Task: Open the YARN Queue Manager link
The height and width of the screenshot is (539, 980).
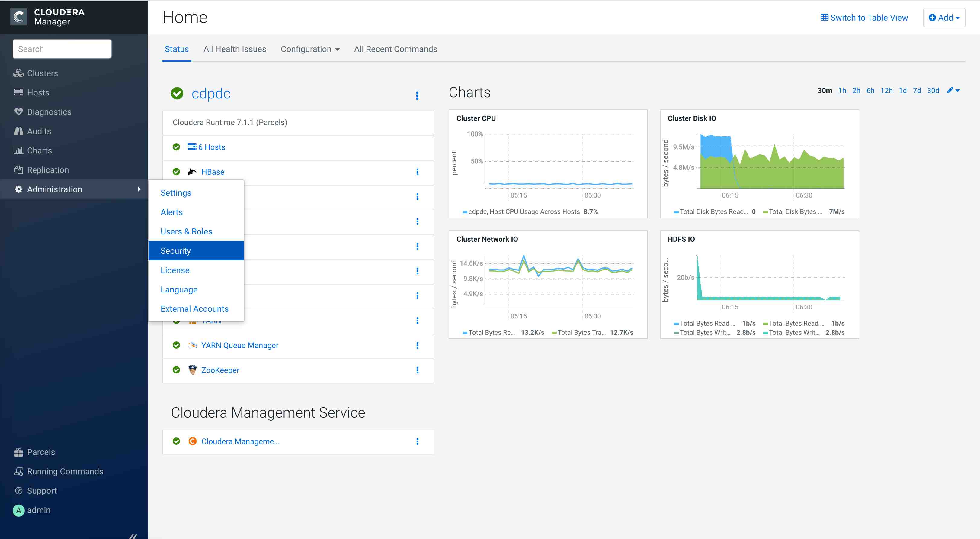Action: point(240,345)
